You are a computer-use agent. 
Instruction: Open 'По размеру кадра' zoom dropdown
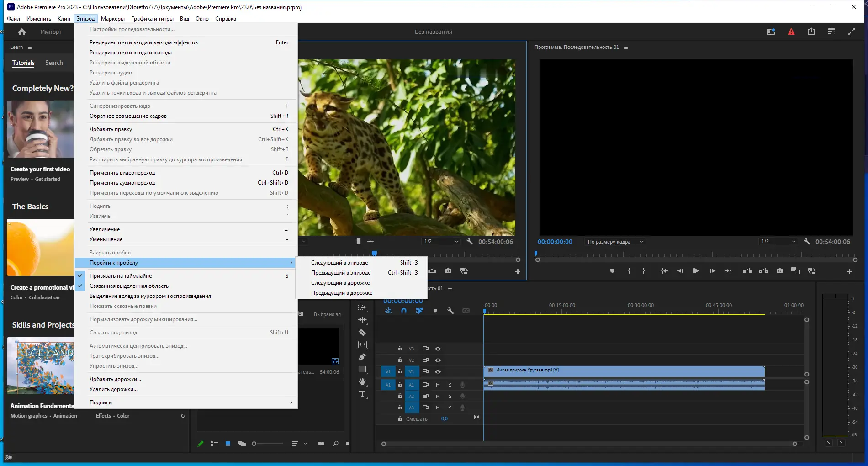click(x=615, y=242)
